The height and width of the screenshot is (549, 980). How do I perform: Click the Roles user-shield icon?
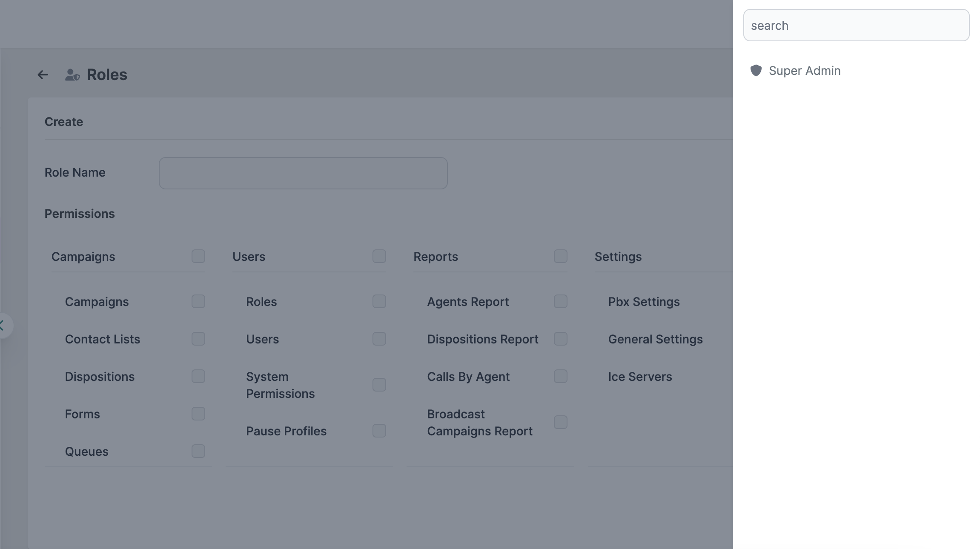(x=72, y=75)
